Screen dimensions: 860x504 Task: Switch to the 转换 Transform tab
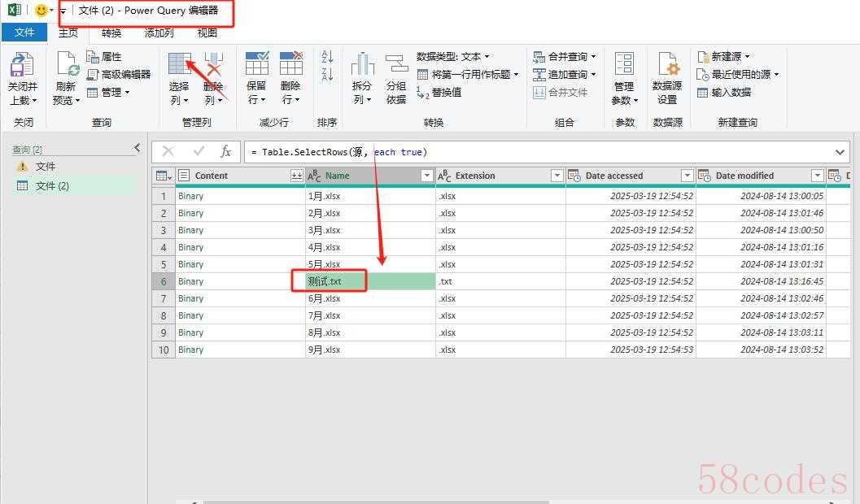pos(111,33)
